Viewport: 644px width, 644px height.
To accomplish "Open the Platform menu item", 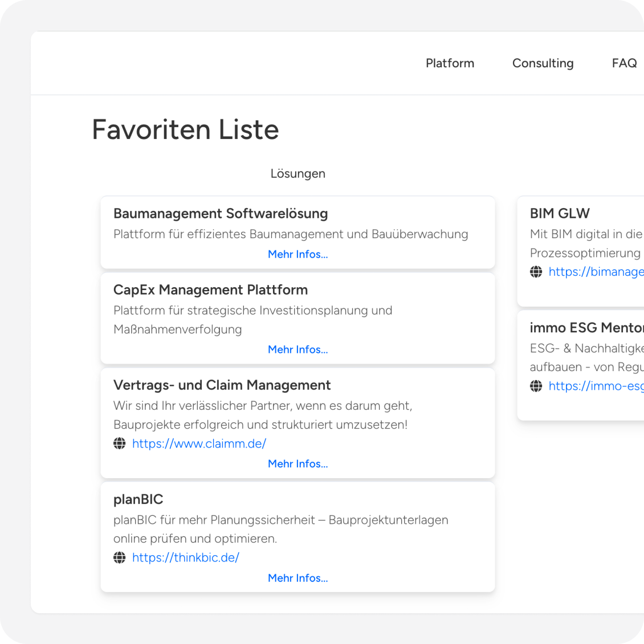I will point(450,63).
